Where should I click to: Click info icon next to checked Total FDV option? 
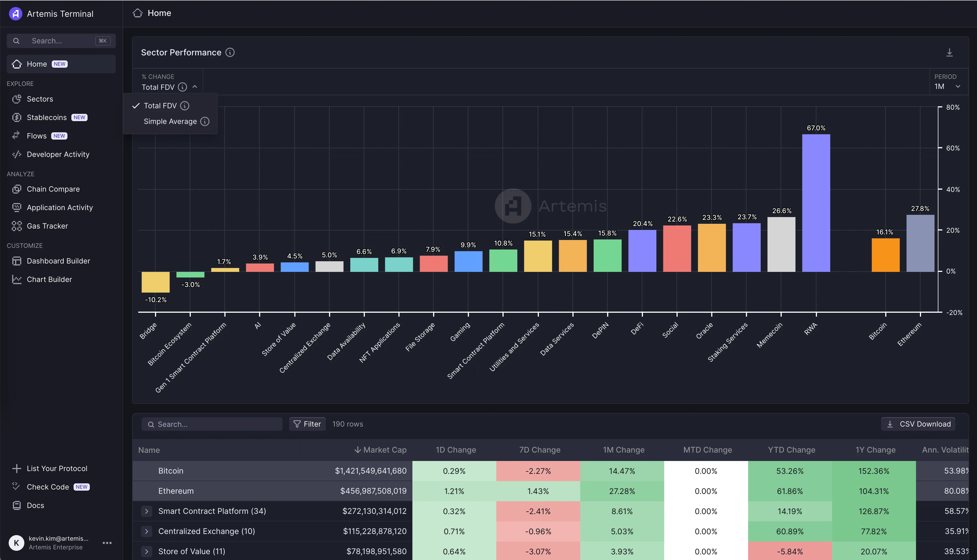point(185,106)
